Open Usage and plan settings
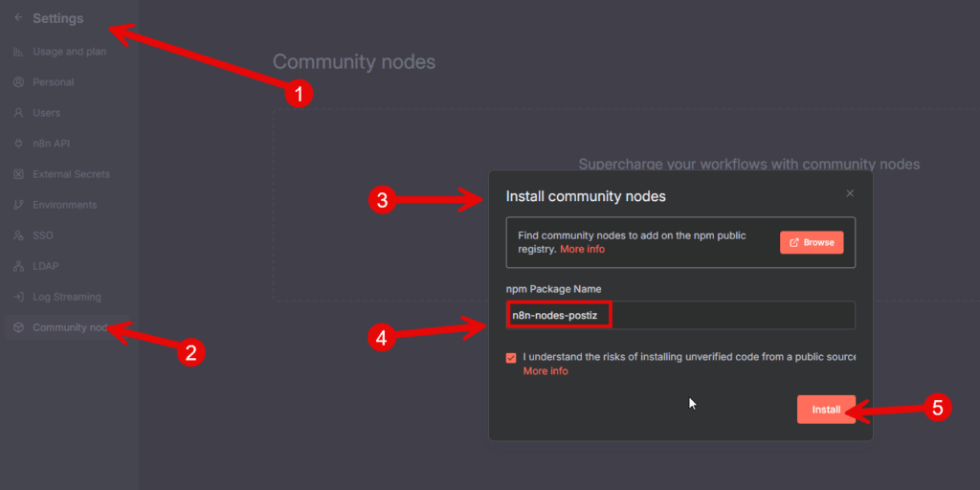The width and height of the screenshot is (980, 490). click(x=69, y=52)
